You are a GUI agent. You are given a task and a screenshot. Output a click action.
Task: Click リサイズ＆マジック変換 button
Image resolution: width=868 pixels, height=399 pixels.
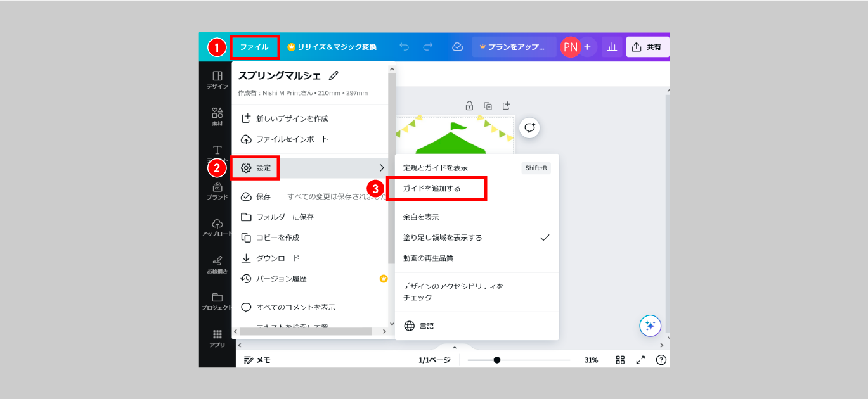click(332, 47)
